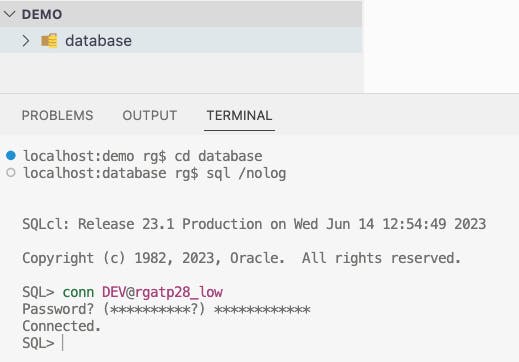519x362 pixels.
Task: Click the 'Connected.' status message
Action: (61, 326)
